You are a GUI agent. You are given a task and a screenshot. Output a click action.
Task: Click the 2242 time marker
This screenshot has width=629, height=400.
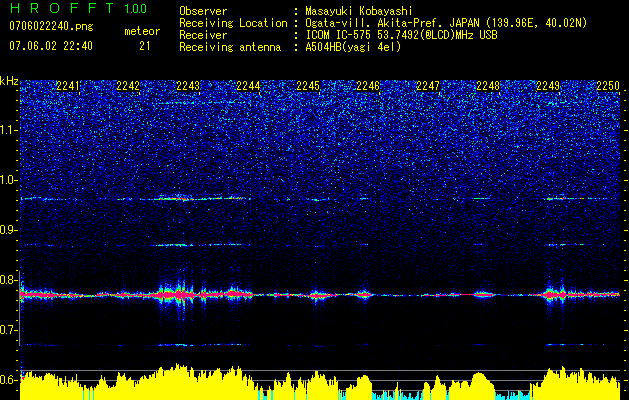tap(128, 86)
